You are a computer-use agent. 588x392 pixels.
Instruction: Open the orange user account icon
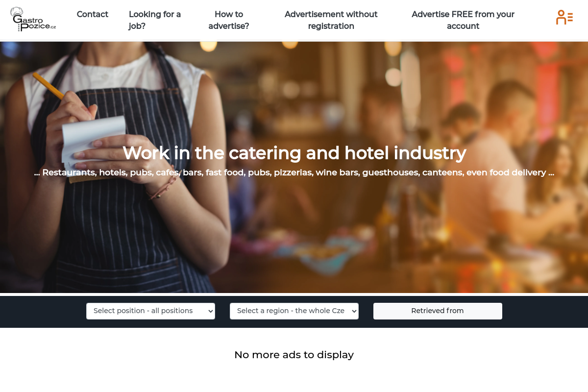[x=564, y=17]
